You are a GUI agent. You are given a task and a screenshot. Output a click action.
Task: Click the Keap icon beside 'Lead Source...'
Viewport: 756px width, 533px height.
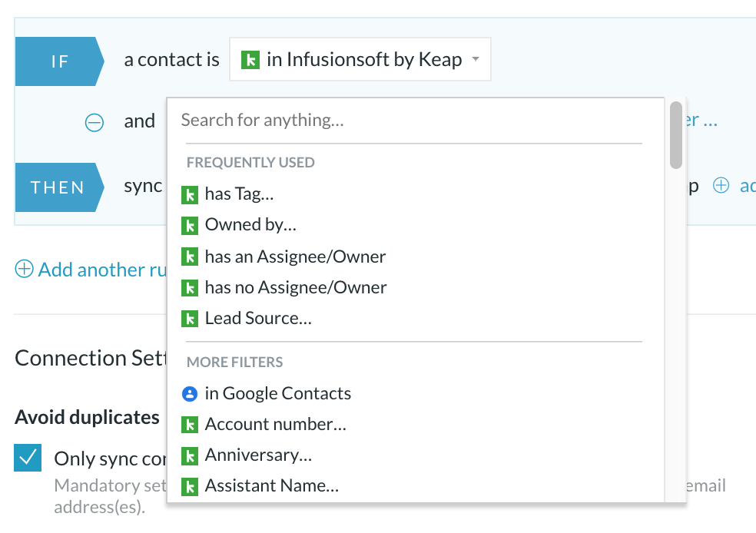190,319
